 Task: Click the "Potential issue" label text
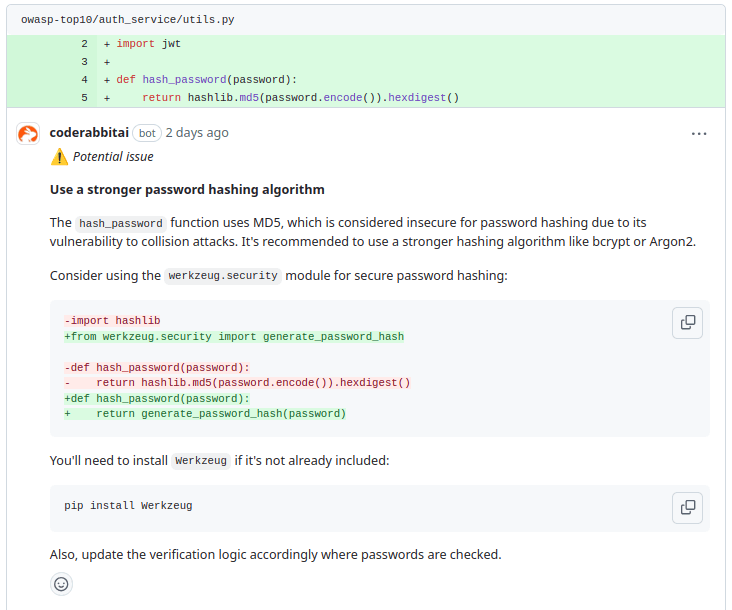pos(113,157)
